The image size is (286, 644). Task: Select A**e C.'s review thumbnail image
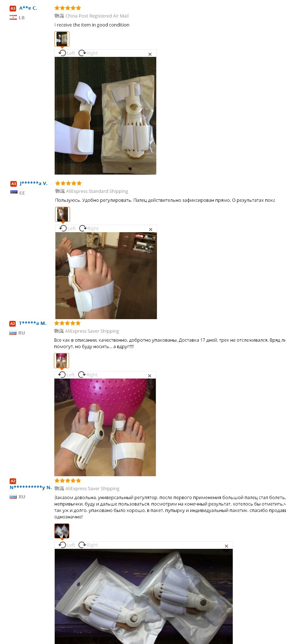pos(62,39)
